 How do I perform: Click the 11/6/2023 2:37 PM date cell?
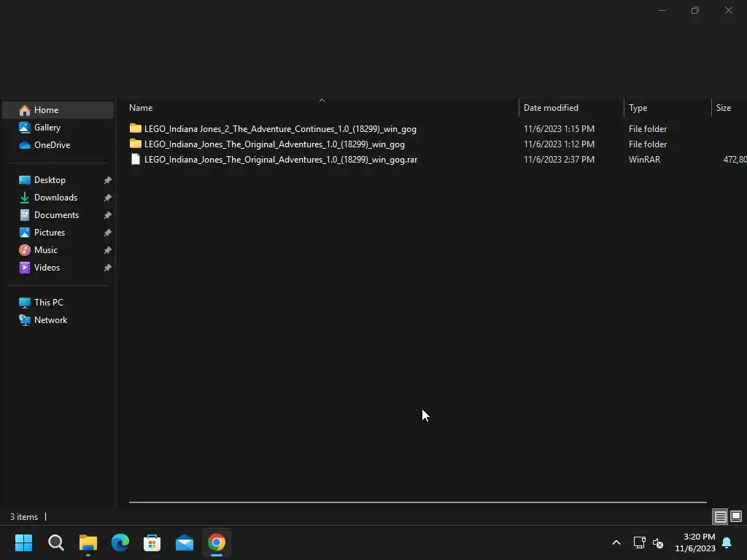pos(559,160)
